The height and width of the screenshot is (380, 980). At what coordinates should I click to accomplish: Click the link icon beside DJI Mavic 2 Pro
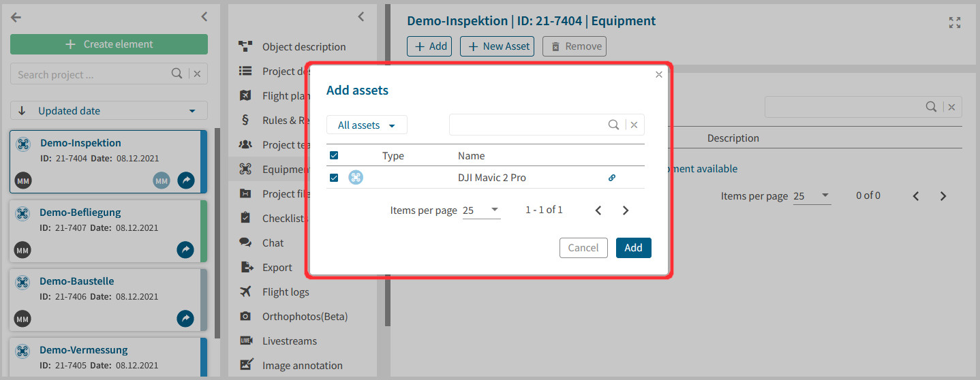tap(611, 178)
